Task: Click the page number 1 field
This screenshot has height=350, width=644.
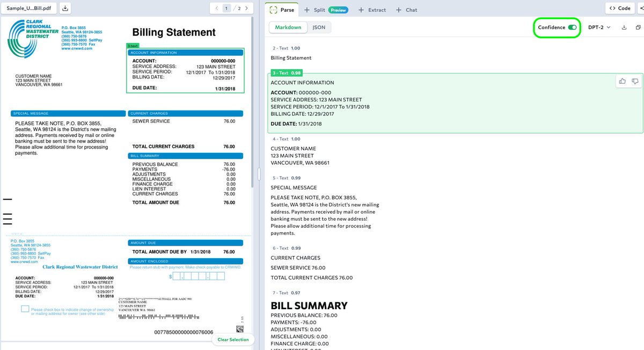Action: [227, 8]
